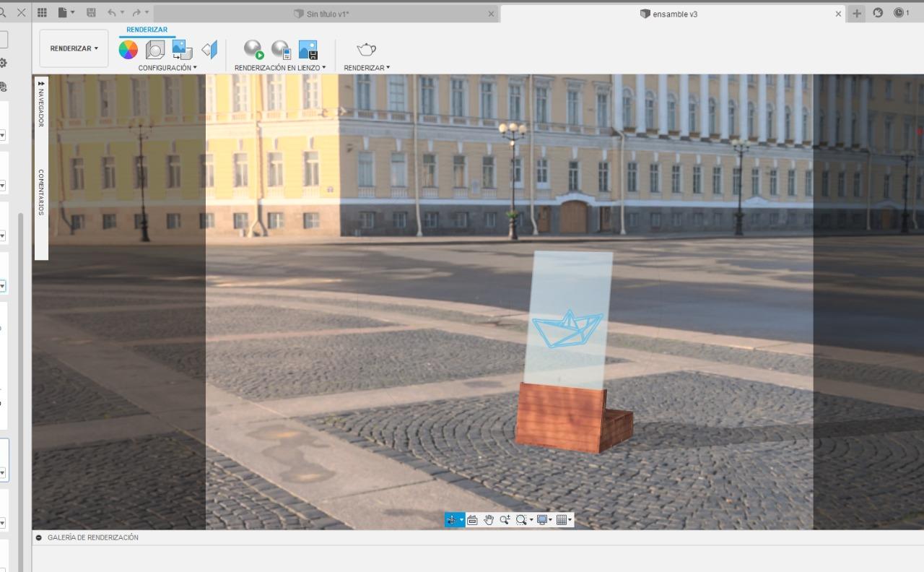Open the File menu dropdown arrow
Screen dimensions: 924x572
click(x=72, y=13)
